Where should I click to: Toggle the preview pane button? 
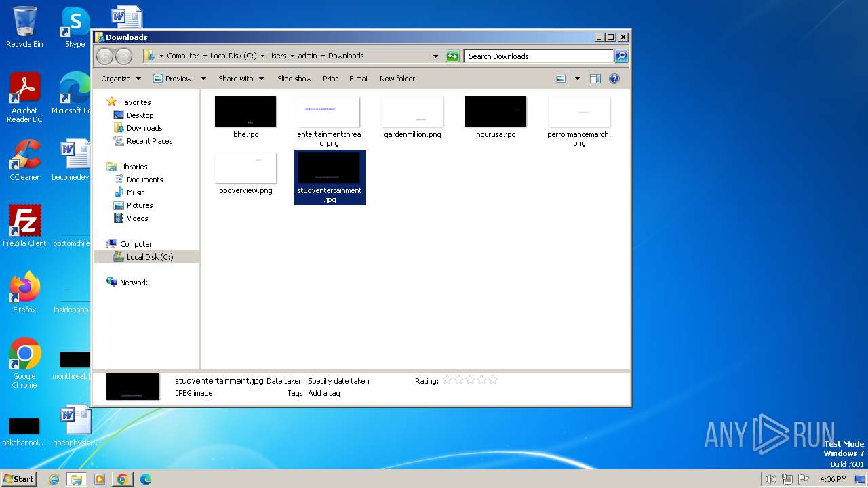[595, 79]
